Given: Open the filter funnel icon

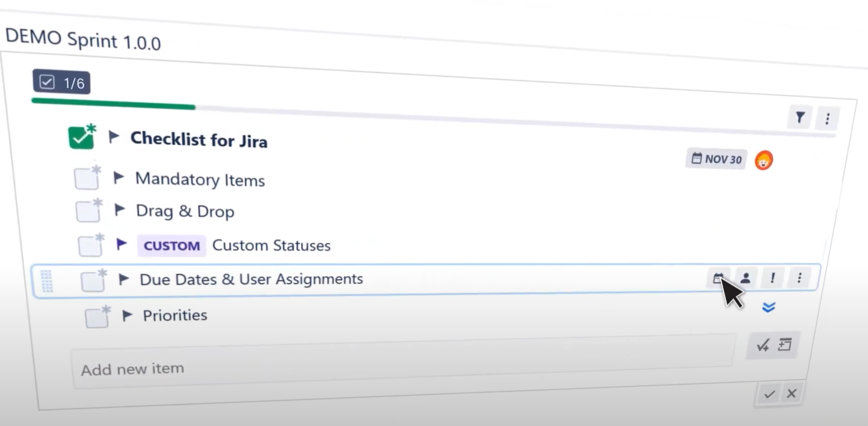Looking at the screenshot, I should [799, 118].
